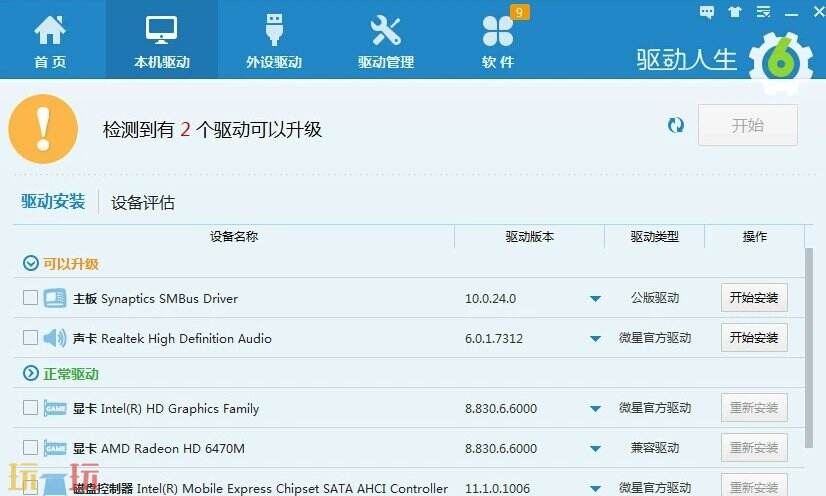The width and height of the screenshot is (826, 496).
Task: Click the driver list vertical scrollbar
Action: pos(810,348)
